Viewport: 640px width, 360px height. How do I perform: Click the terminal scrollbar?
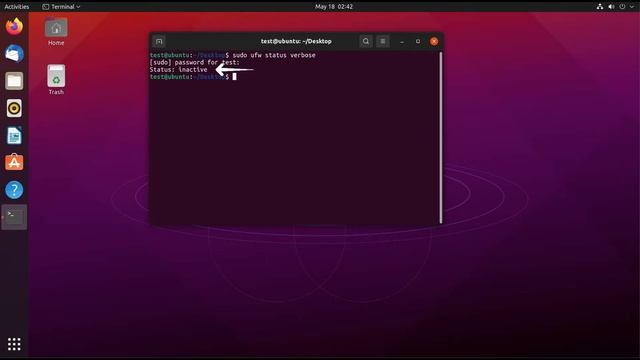pos(441,138)
